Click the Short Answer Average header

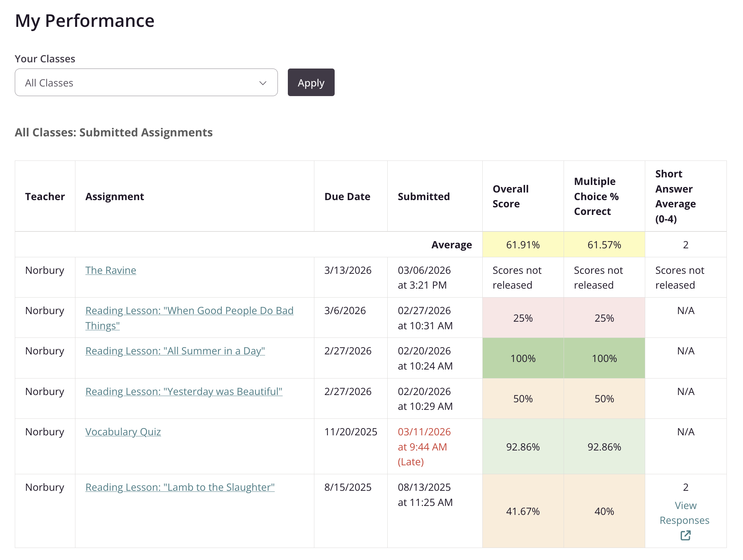[675, 196]
